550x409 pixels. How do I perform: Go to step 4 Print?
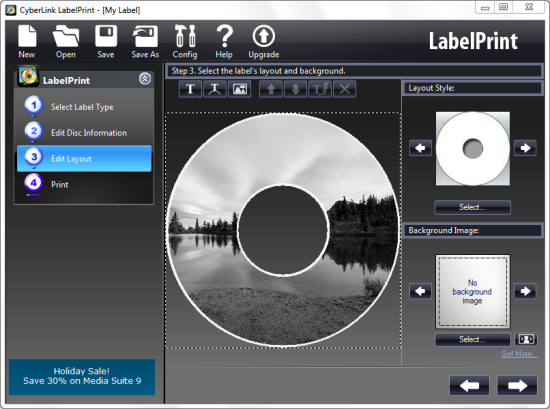coord(84,185)
